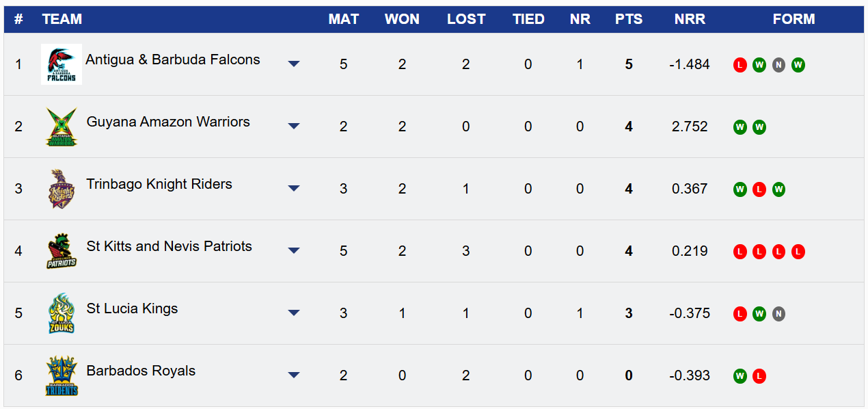Expand the St Kitts and Nevis Patriots row
The image size is (868, 409).
(x=294, y=250)
